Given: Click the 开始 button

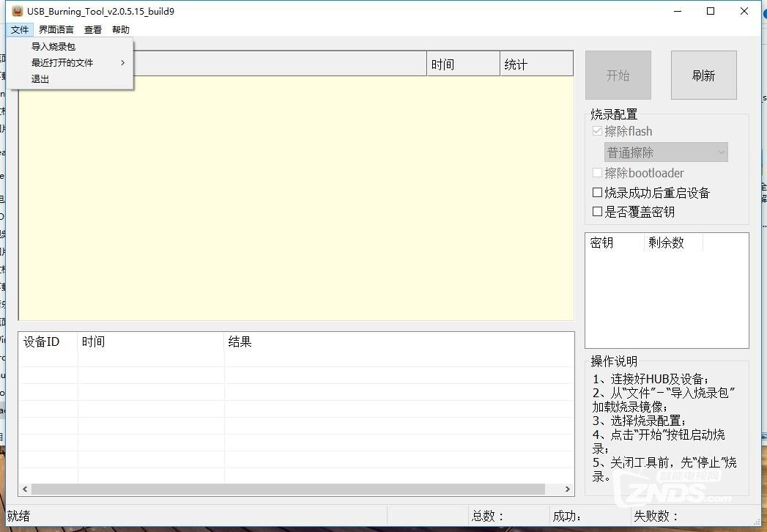Looking at the screenshot, I should 618,75.
